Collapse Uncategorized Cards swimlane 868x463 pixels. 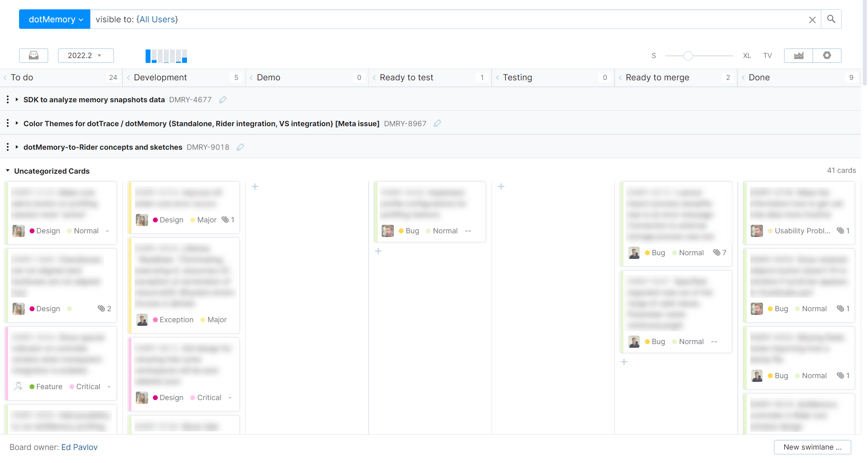tap(8, 171)
